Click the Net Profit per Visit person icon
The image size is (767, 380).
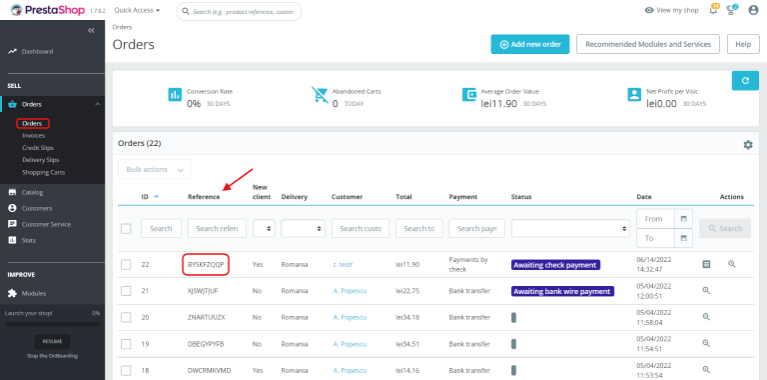[x=634, y=94]
